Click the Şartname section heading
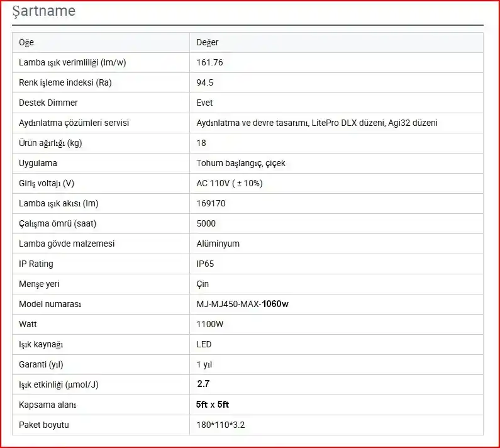 pos(43,11)
